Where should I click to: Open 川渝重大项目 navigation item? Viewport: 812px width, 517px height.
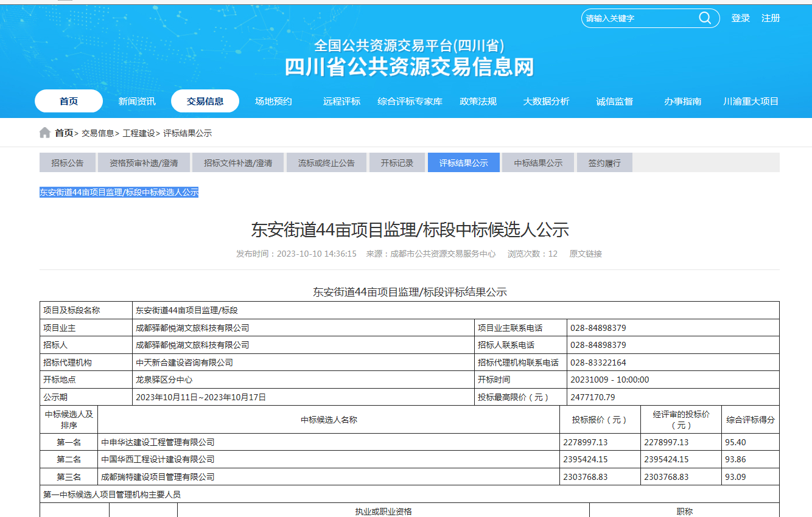(x=751, y=102)
